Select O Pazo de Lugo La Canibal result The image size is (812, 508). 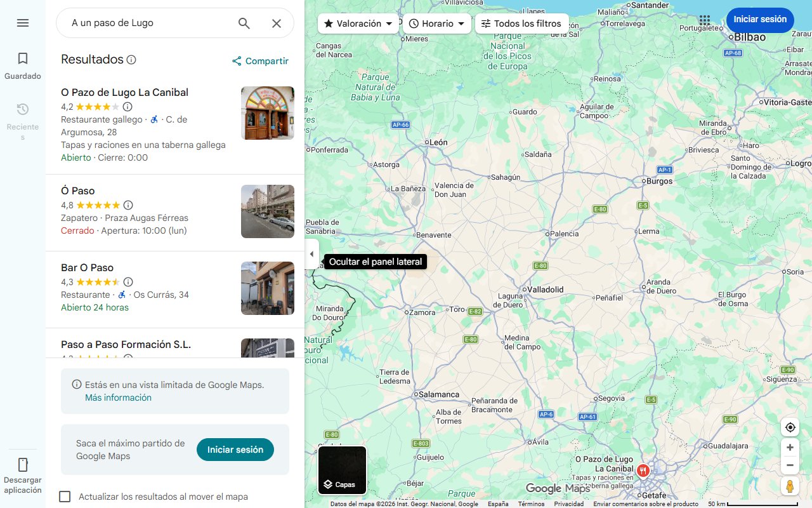(x=124, y=93)
